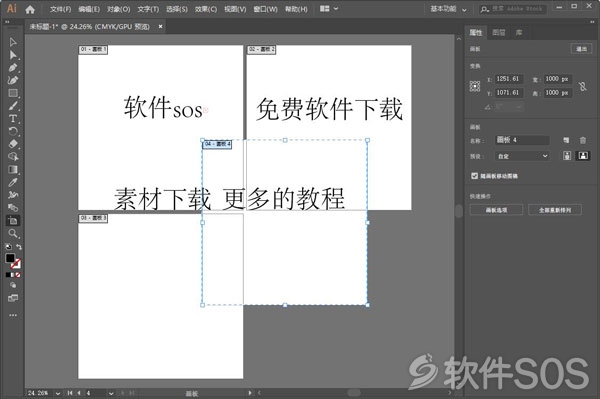Image resolution: width=600 pixels, height=399 pixels.
Task: Open the arrange documents dropdown
Action: [329, 8]
